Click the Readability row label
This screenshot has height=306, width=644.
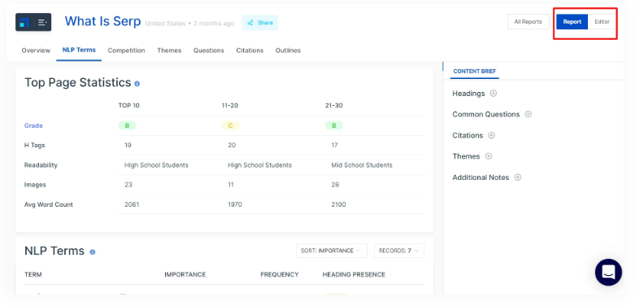[x=41, y=165]
